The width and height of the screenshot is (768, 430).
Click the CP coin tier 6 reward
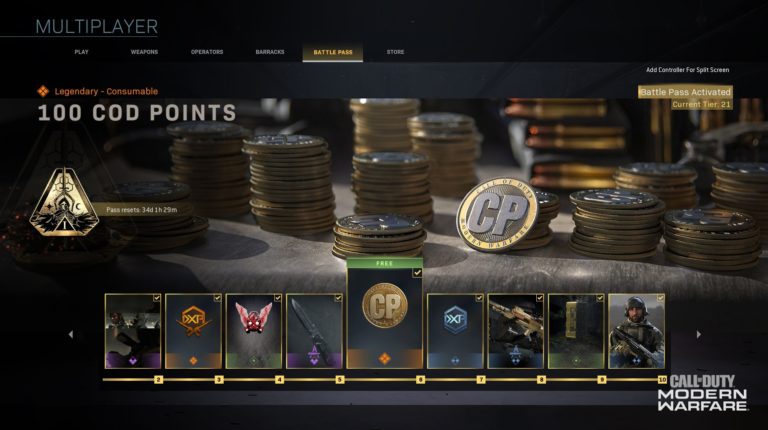(384, 313)
